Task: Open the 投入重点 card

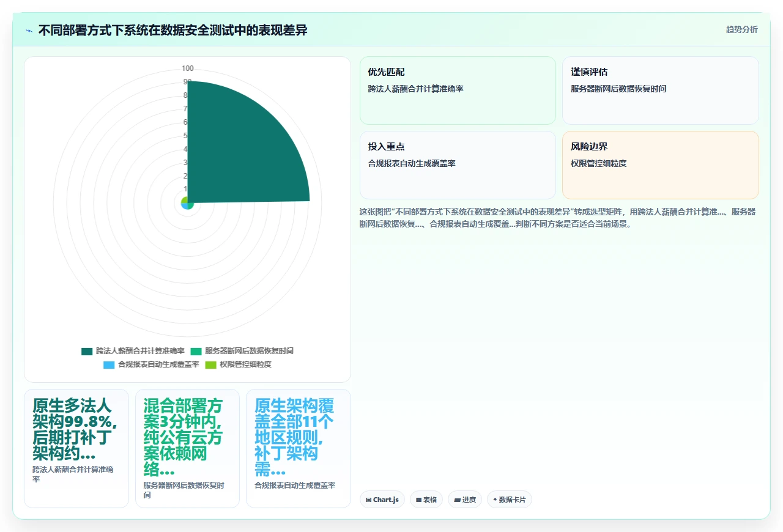Action: pos(458,165)
